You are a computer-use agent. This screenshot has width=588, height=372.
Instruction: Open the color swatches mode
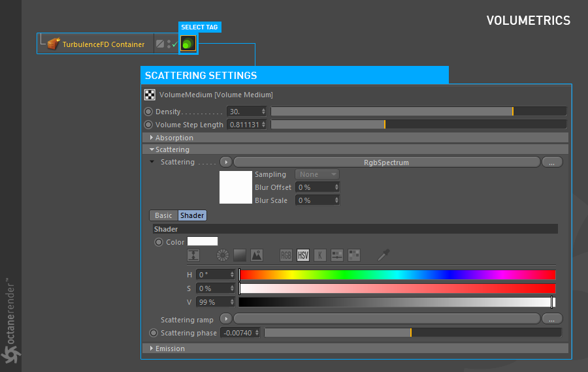coord(354,255)
